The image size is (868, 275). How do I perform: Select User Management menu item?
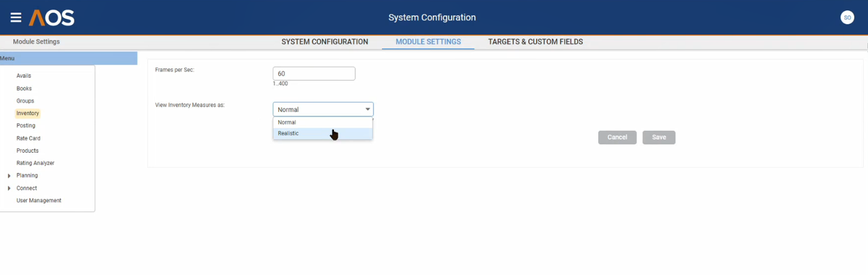tap(39, 200)
